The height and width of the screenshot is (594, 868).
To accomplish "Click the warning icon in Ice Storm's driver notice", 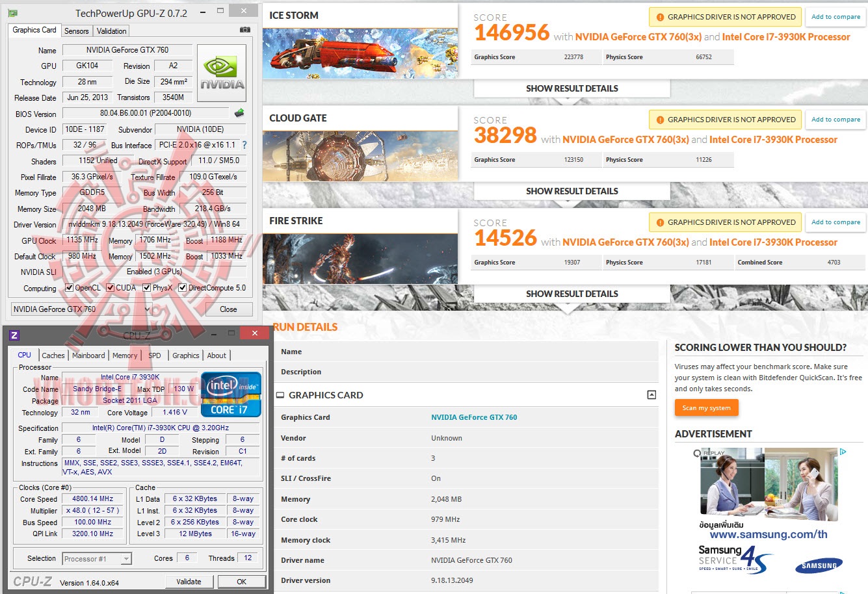I will coord(660,17).
